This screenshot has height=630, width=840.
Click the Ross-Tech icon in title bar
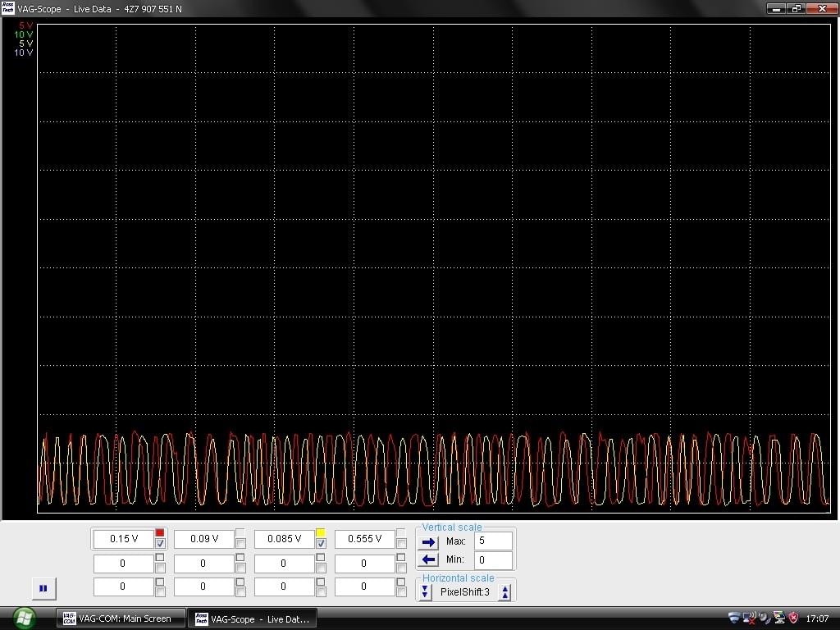click(8, 8)
